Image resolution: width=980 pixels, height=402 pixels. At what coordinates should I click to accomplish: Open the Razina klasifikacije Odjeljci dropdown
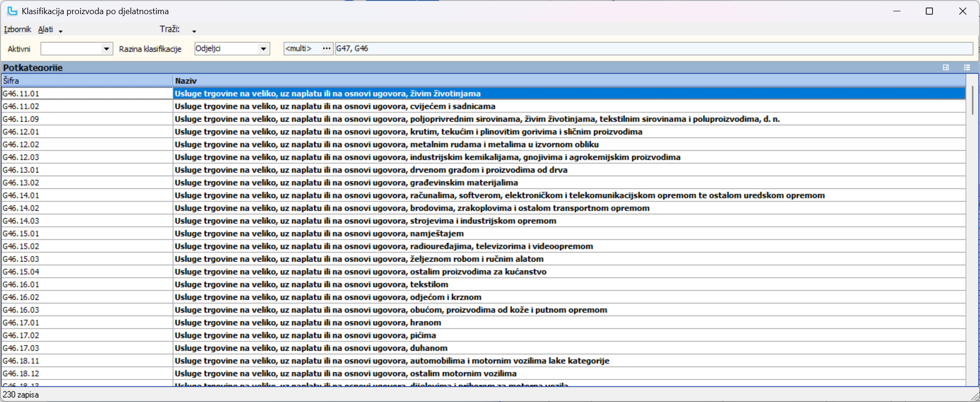263,49
